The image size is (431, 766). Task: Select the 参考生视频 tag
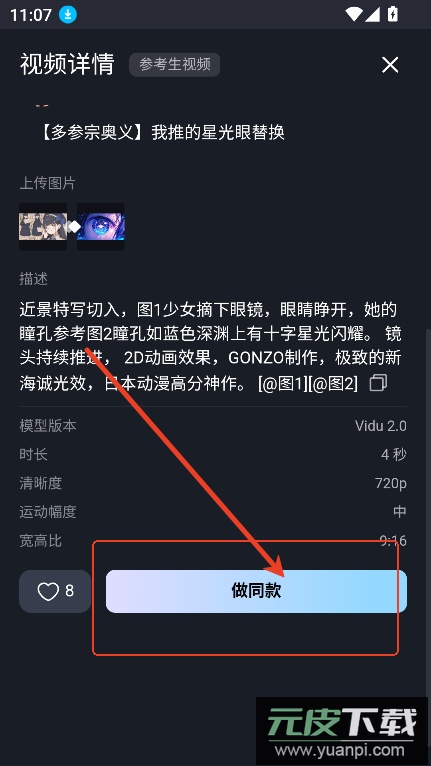click(x=174, y=64)
